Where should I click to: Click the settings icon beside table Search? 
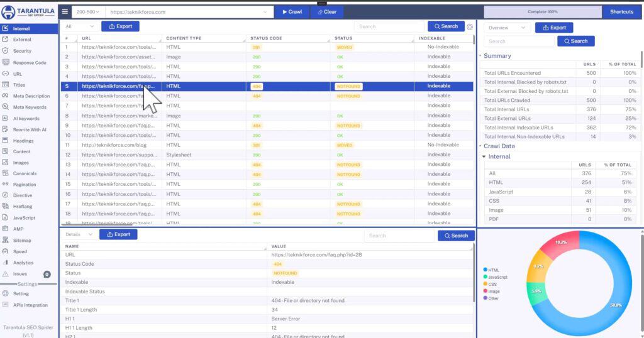pos(470,26)
